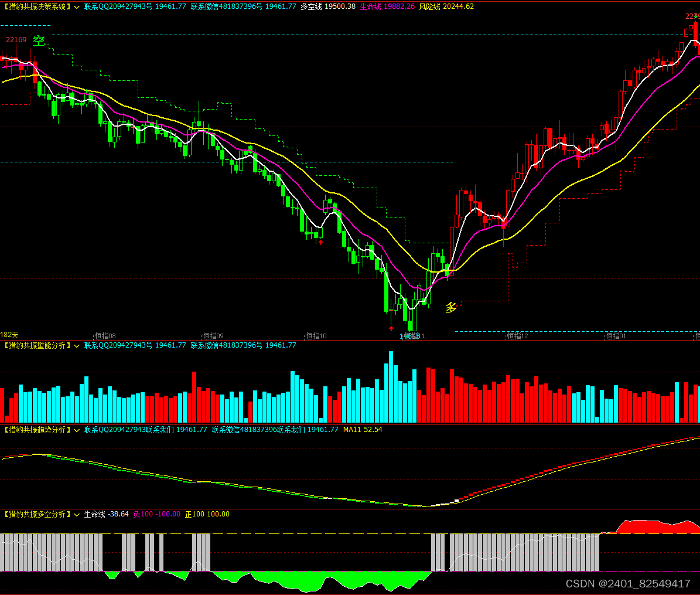Jump to the 恒指09 time axis marker

[213, 336]
